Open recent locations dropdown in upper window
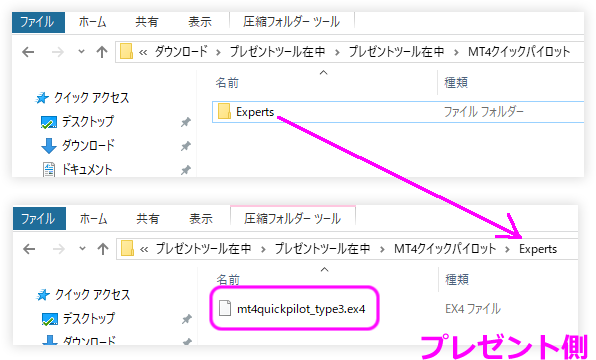This screenshot has height=360, width=596. click(81, 52)
